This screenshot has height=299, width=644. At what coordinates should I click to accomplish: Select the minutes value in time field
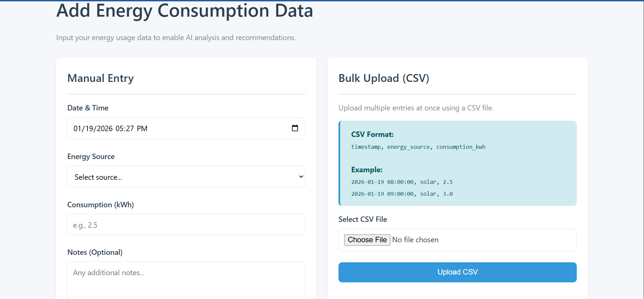click(x=130, y=129)
